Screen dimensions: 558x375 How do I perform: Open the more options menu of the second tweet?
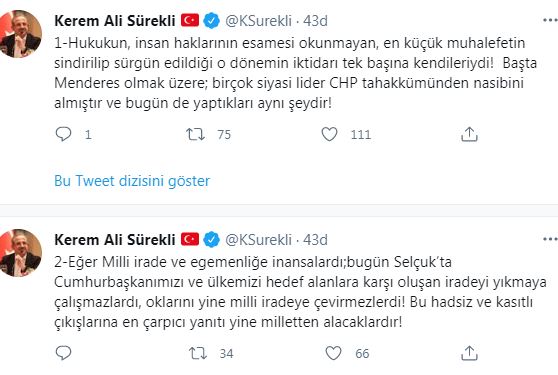pos(550,239)
